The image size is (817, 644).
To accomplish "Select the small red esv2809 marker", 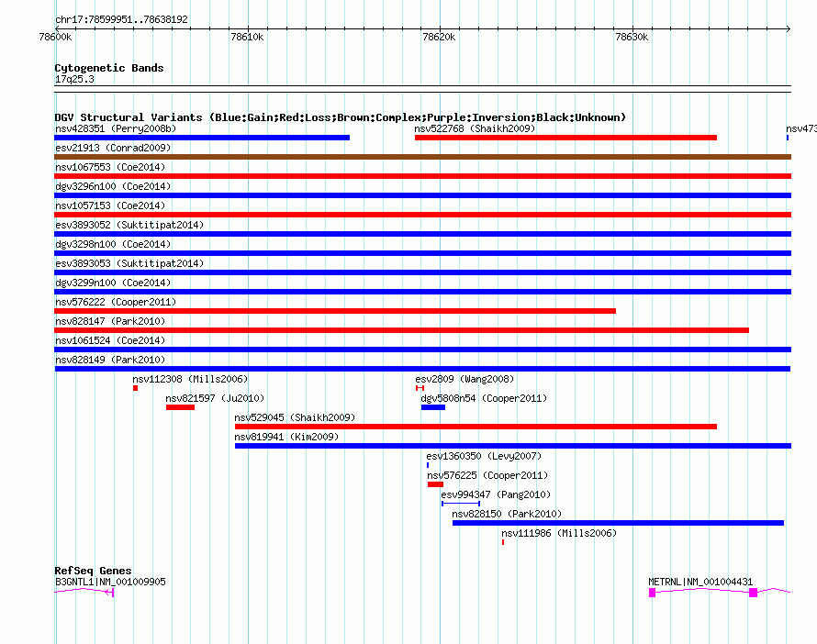I will click(x=420, y=388).
